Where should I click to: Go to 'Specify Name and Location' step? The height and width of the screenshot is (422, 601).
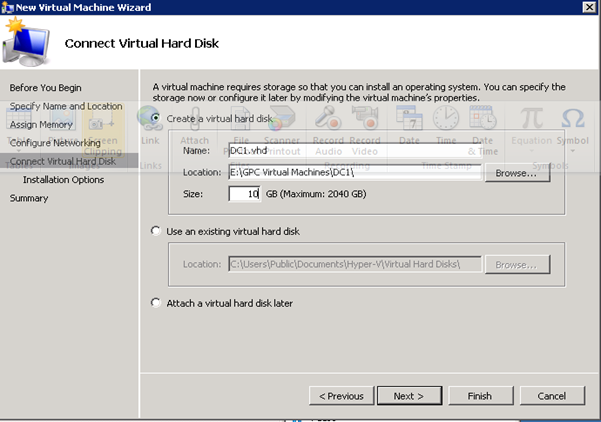pos(66,106)
